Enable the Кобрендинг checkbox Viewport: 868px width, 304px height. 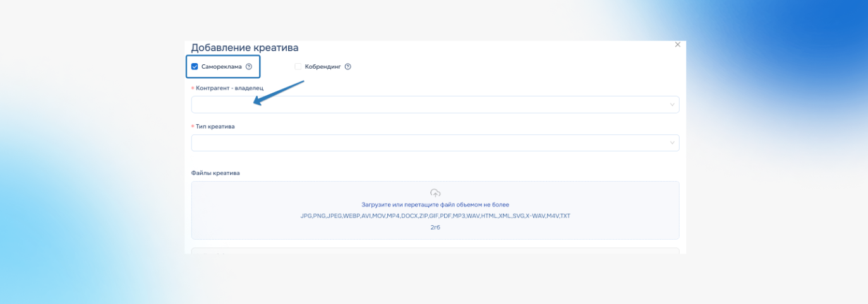pos(298,66)
